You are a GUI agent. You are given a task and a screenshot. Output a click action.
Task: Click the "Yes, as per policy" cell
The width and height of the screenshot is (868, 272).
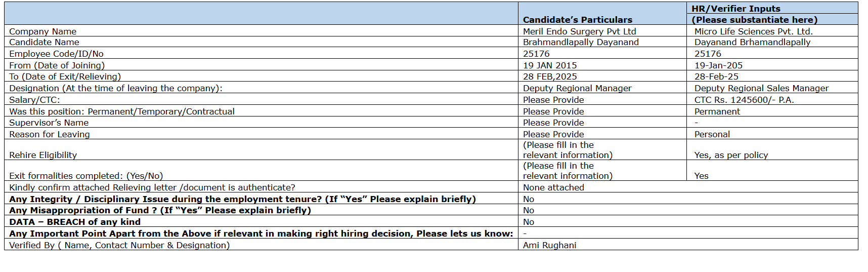731,155
